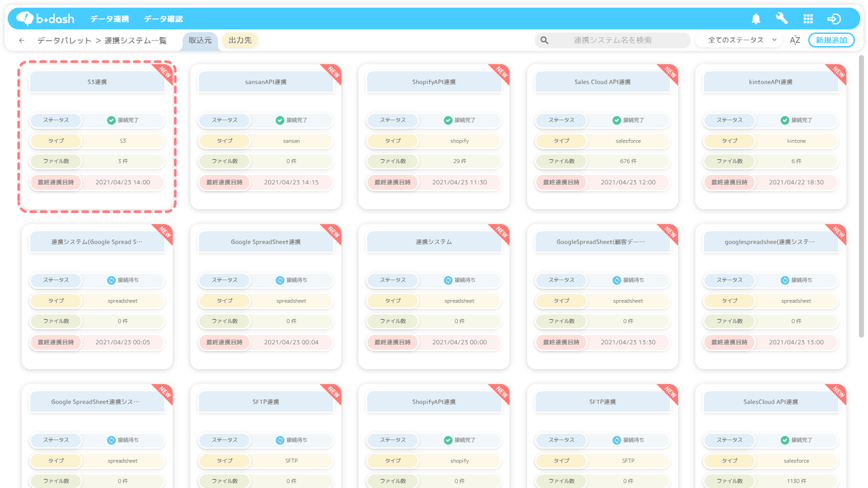Click 29 件 file count

point(460,161)
